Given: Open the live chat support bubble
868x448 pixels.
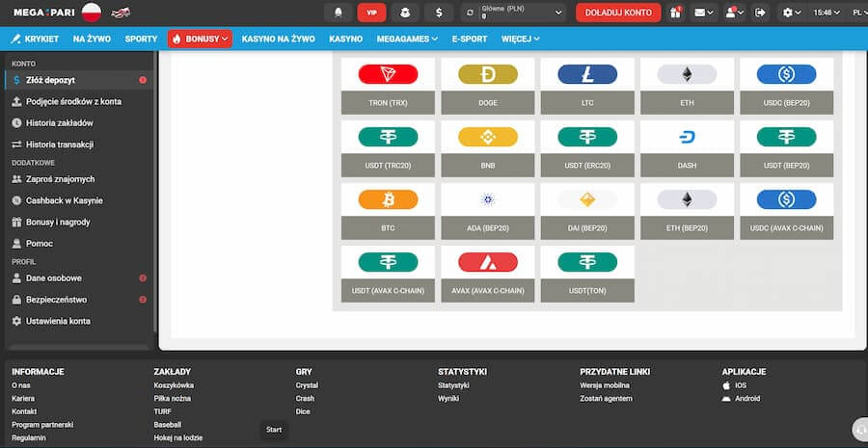Looking at the screenshot, I should 860,429.
